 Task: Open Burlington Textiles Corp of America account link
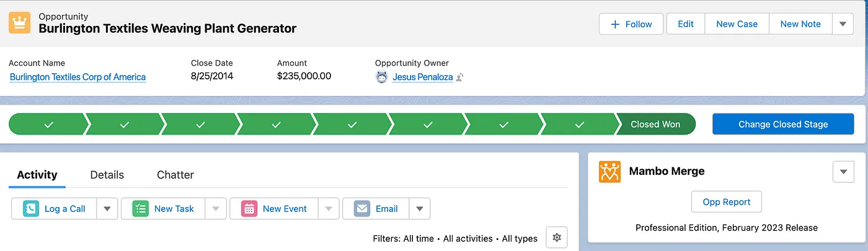coord(77,77)
